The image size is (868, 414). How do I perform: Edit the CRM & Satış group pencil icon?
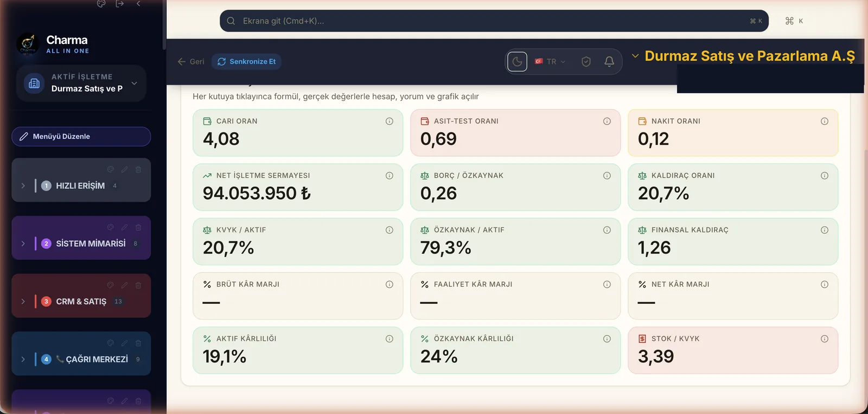[124, 285]
